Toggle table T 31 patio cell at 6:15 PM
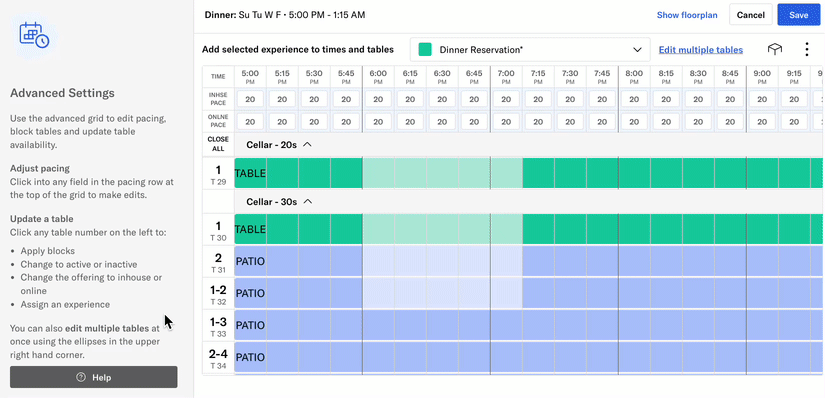The height and width of the screenshot is (398, 825). pos(410,261)
